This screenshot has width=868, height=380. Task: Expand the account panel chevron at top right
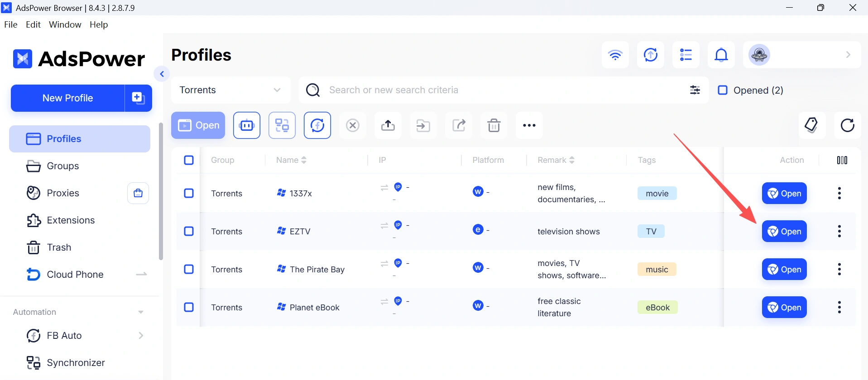tap(848, 55)
